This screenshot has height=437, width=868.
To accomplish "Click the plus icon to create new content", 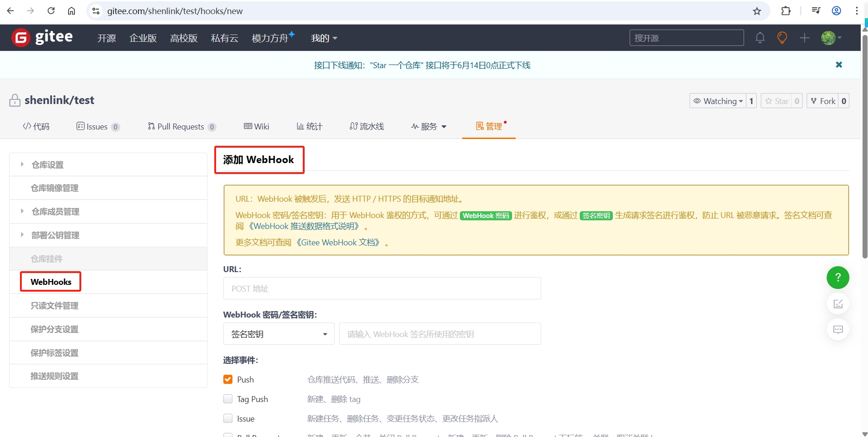I will [804, 38].
